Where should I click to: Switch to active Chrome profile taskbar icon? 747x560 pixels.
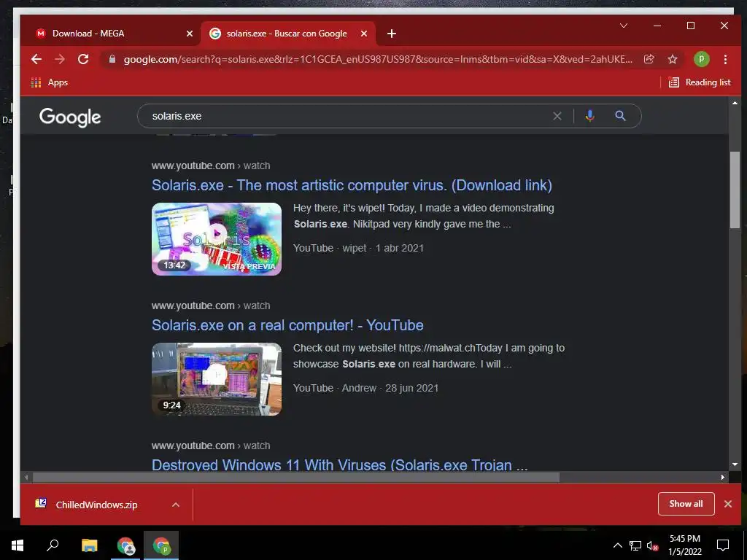[161, 545]
